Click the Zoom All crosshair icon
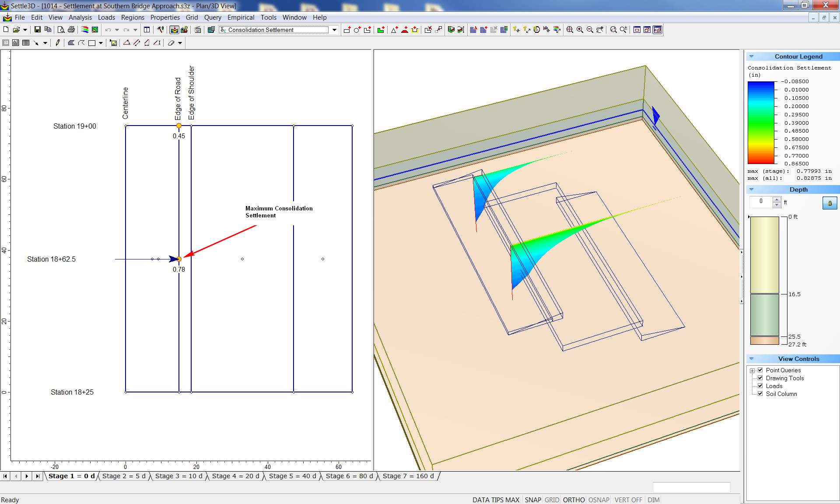The image size is (840, 504). (570, 30)
